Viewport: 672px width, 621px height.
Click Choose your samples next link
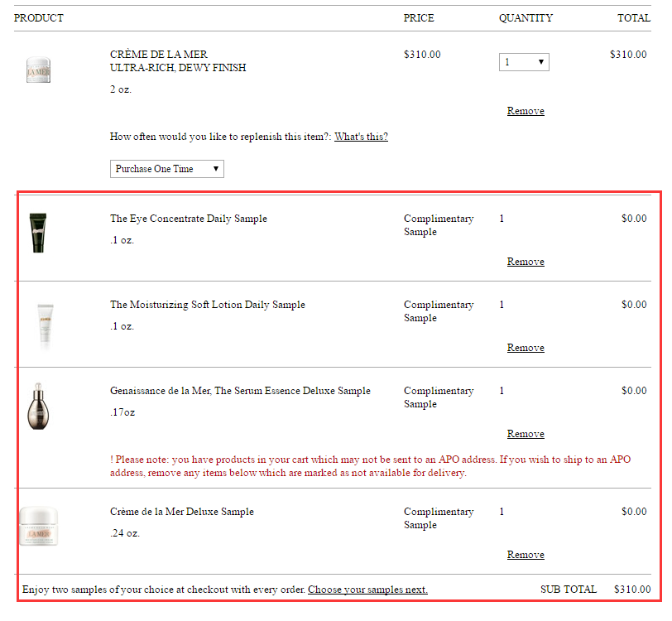click(367, 590)
